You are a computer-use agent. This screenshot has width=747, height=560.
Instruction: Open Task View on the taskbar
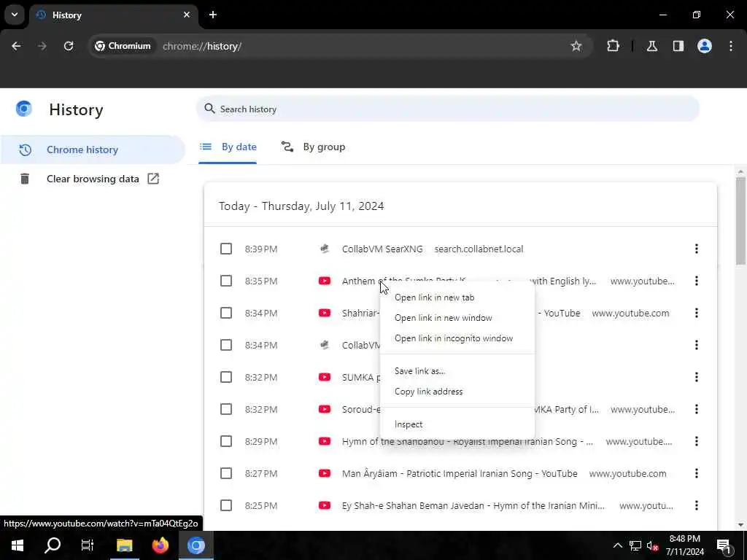[x=88, y=545]
